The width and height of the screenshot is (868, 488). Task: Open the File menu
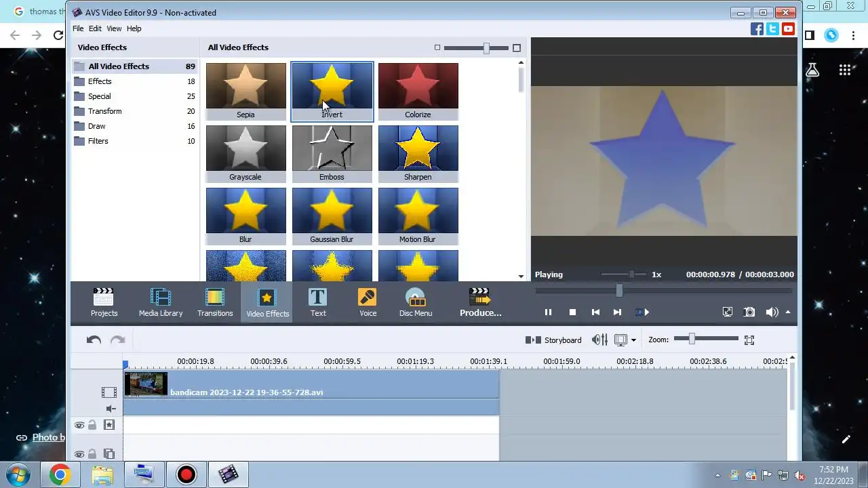(78, 28)
